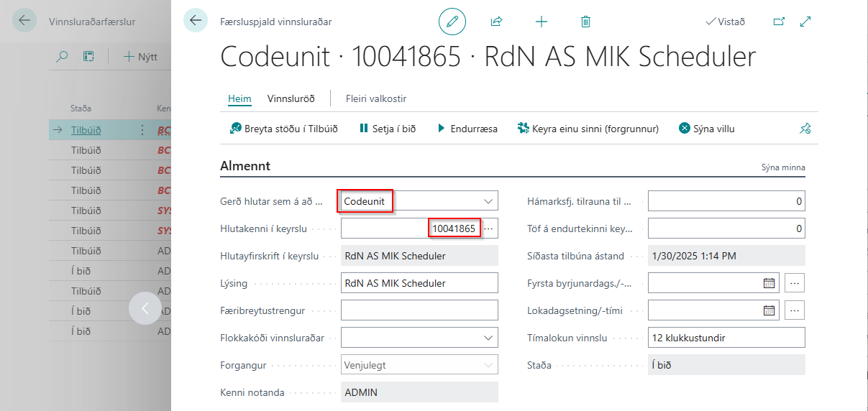Expand card to full screen icon

pyautogui.click(x=805, y=22)
